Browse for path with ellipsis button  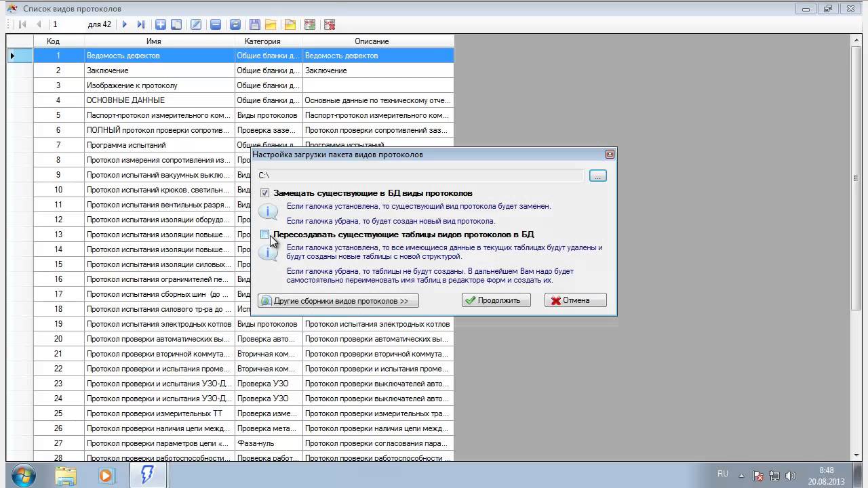(597, 176)
